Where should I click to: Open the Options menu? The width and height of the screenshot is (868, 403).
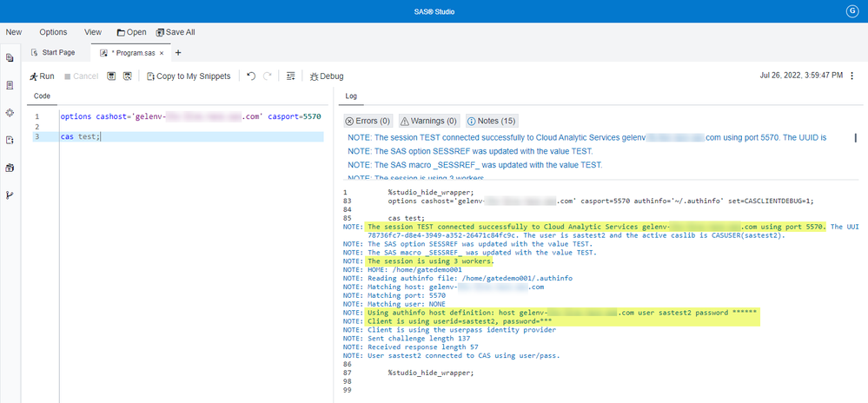tap(53, 32)
